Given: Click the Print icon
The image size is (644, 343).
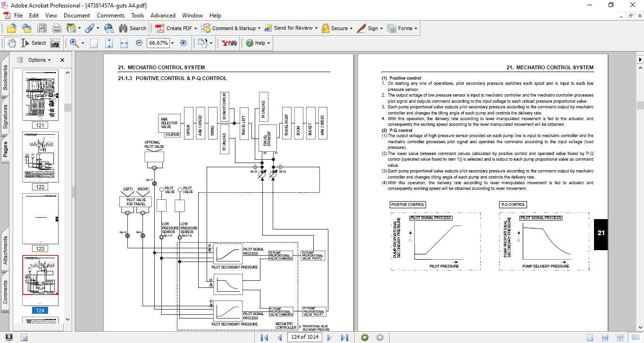Looking at the screenshot, I should (57, 28).
